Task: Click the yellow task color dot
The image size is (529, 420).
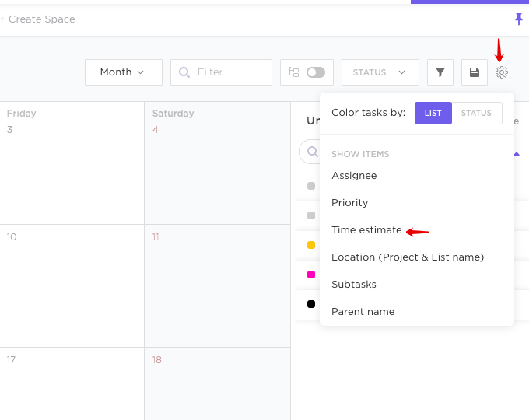Action: (x=311, y=245)
